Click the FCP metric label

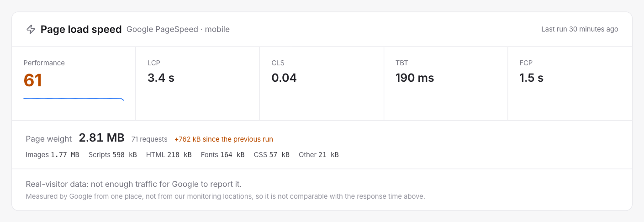coord(526,63)
